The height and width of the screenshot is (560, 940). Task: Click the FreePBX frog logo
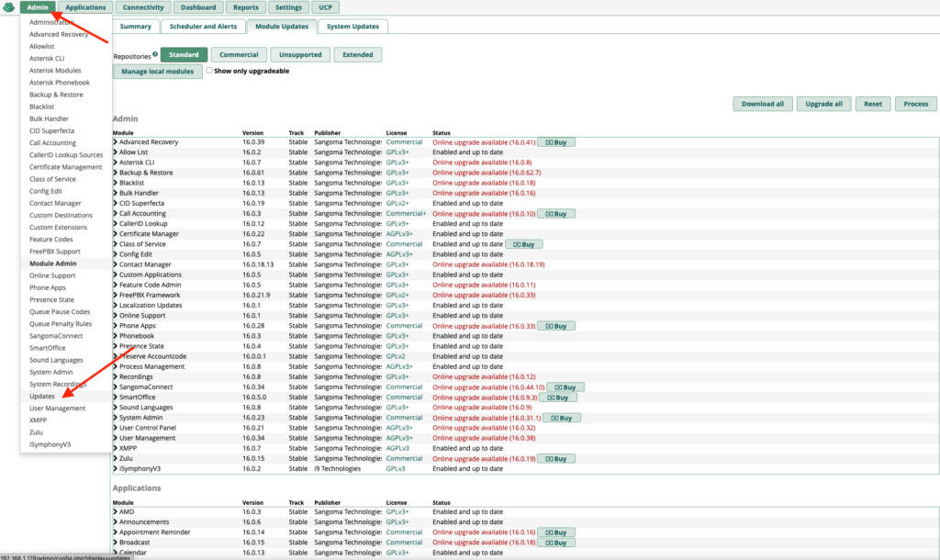tap(9, 7)
